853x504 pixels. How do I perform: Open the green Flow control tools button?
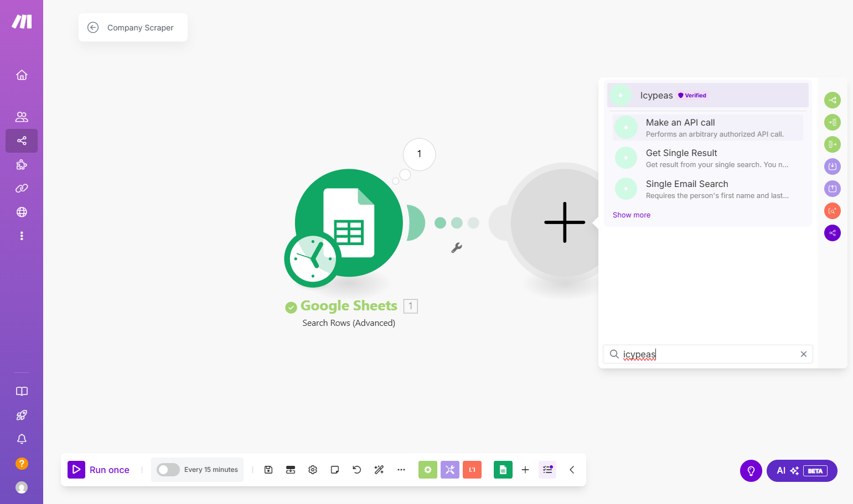coord(428,470)
